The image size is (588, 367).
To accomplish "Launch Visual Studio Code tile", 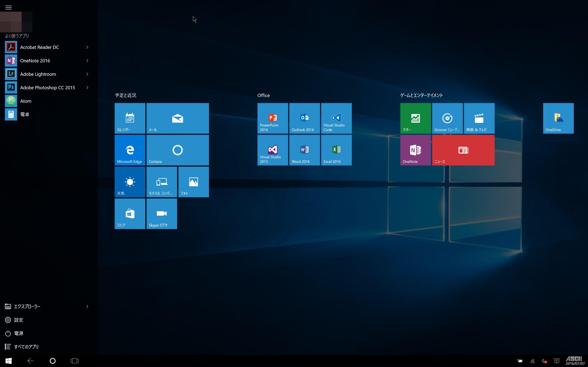I will point(336,118).
